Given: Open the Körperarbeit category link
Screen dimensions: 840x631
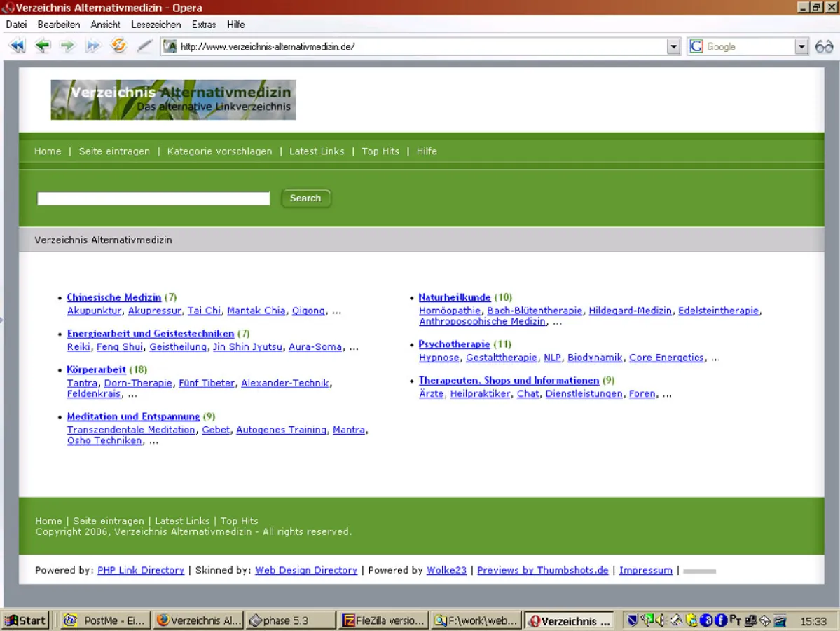Looking at the screenshot, I should click(x=96, y=369).
